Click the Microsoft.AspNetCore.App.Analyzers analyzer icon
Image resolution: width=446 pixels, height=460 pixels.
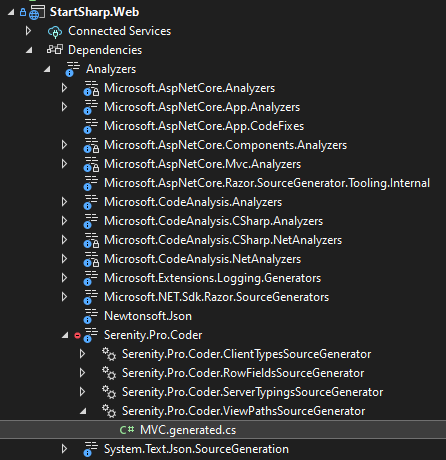point(91,107)
